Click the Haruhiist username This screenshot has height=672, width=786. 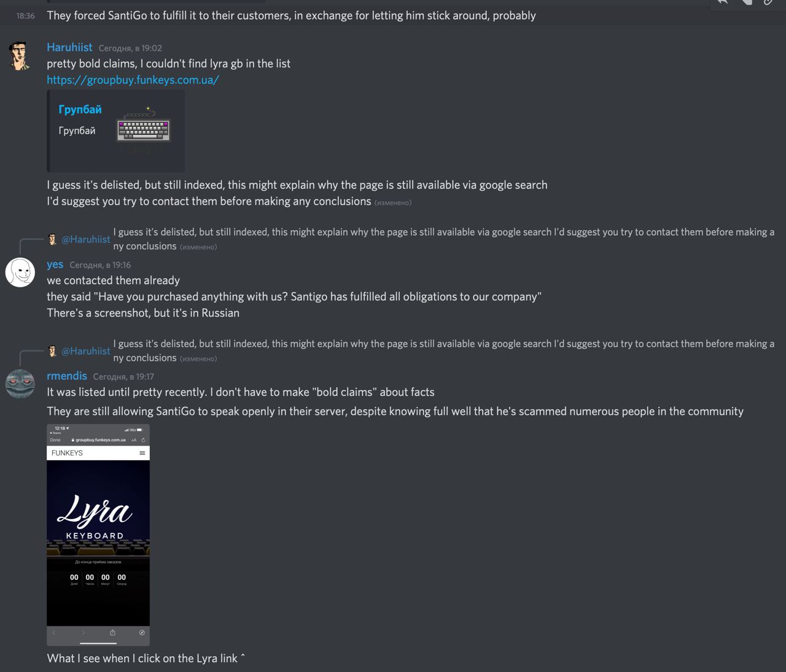pos(69,47)
